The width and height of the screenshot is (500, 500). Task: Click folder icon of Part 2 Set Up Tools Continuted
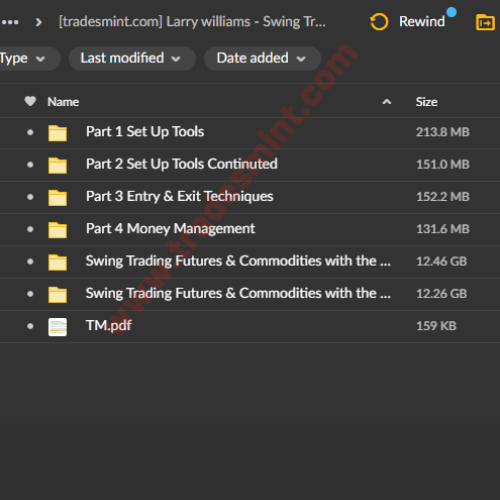coord(57,166)
